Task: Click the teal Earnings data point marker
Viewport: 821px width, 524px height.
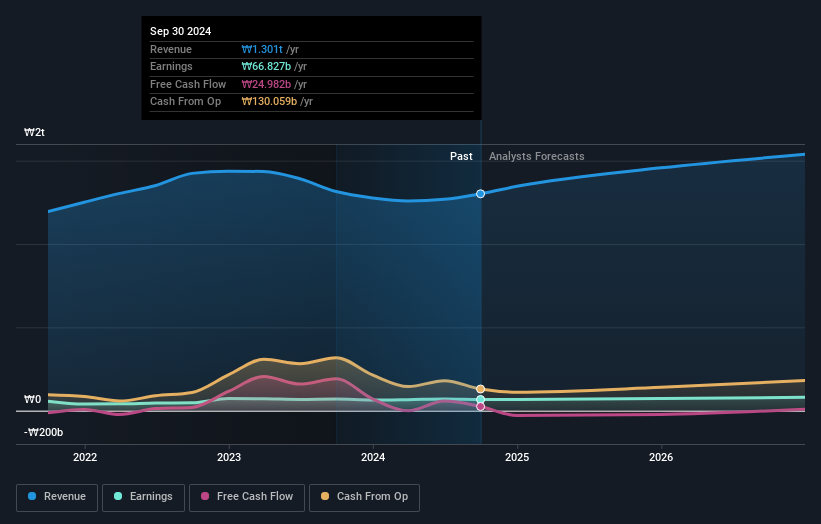Action: (x=481, y=399)
